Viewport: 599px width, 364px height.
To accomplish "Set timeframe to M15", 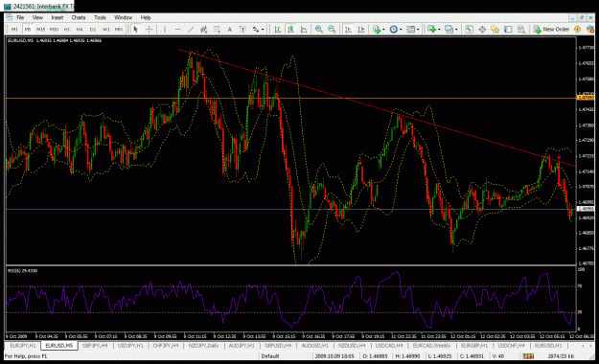I will point(40,30).
